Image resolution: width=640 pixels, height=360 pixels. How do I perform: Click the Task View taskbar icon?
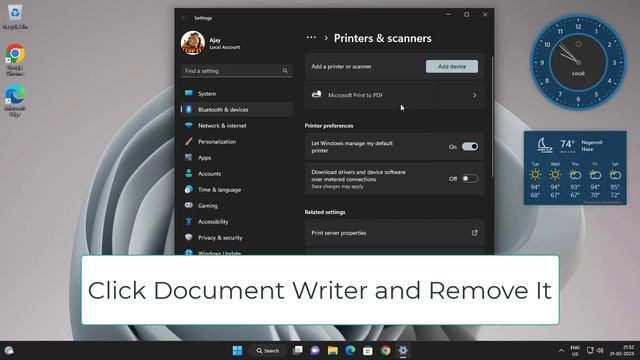[x=298, y=350]
